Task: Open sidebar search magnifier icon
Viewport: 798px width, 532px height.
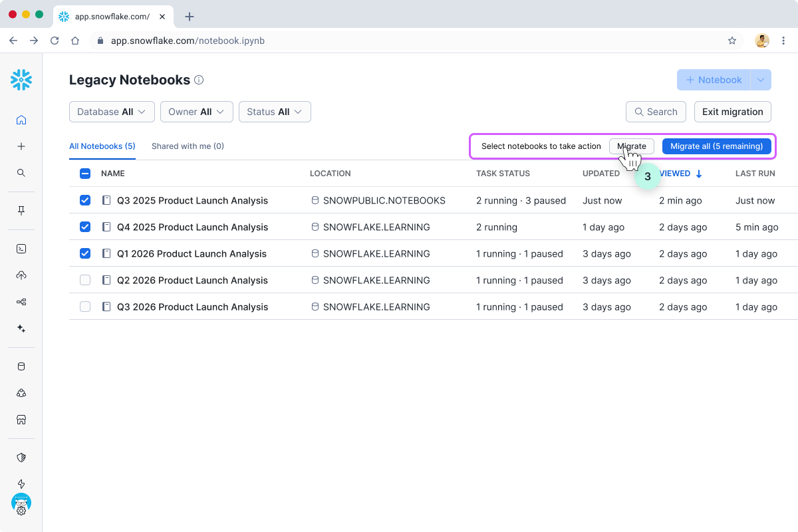Action: 21,173
